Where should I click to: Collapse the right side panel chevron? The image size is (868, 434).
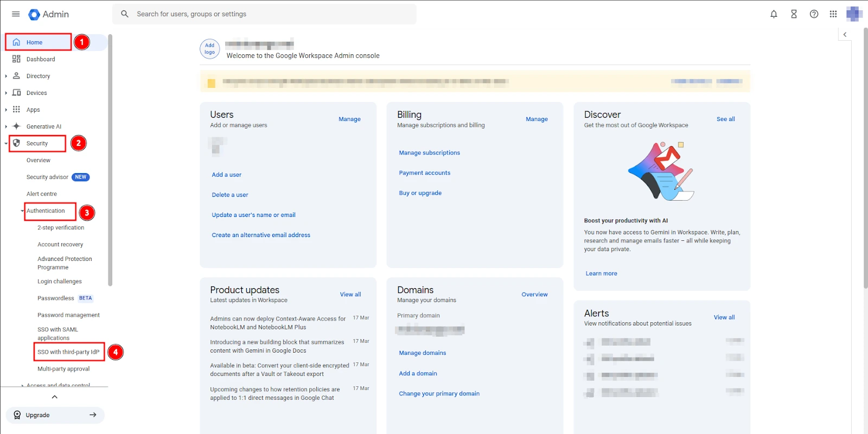845,34
